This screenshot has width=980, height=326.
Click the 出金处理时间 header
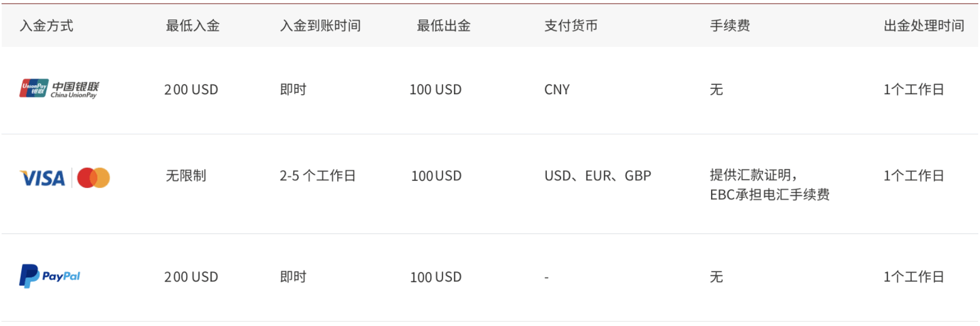(x=924, y=25)
